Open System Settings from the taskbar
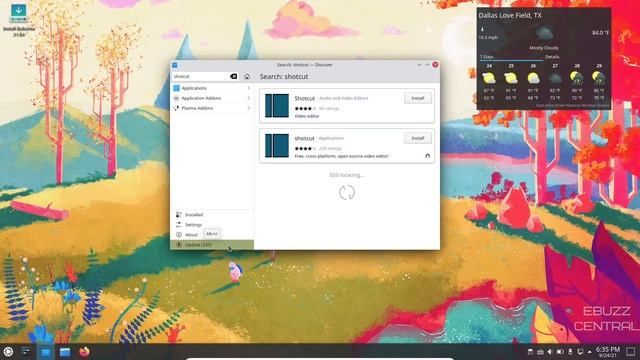The height and width of the screenshot is (360, 640). click(26, 351)
